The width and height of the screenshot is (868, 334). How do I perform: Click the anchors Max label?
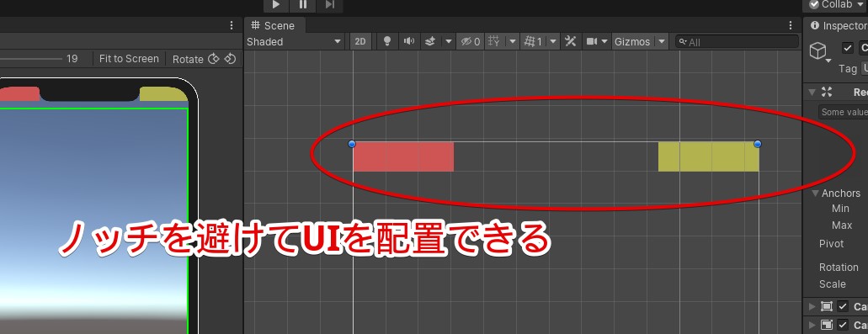(842, 225)
